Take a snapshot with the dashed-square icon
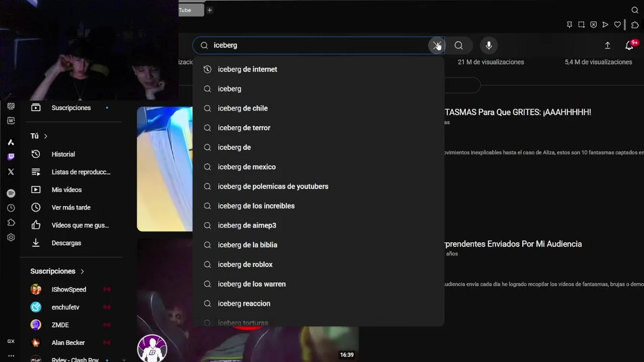Image resolution: width=644 pixels, height=362 pixels. (581, 25)
